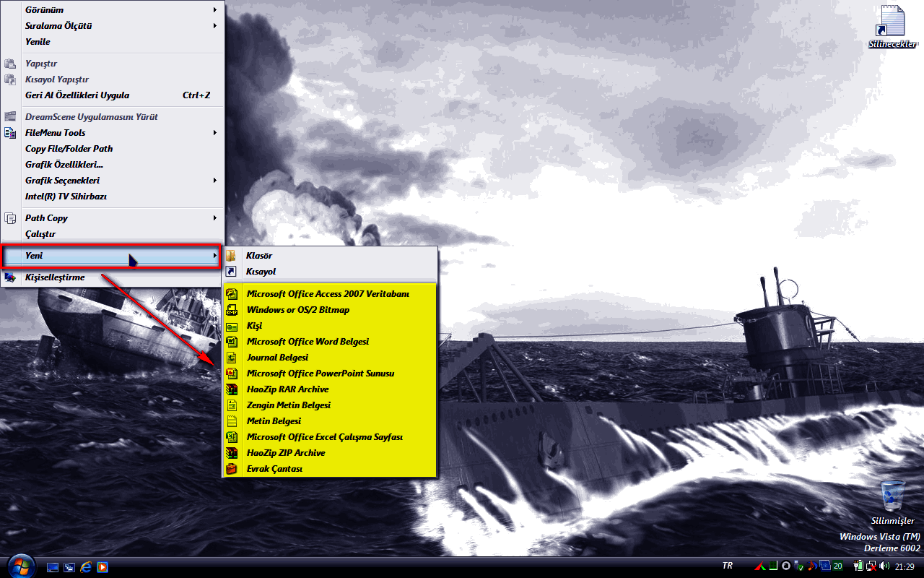Launch the media player quick launch icon
924x578 pixels.
pos(103,567)
